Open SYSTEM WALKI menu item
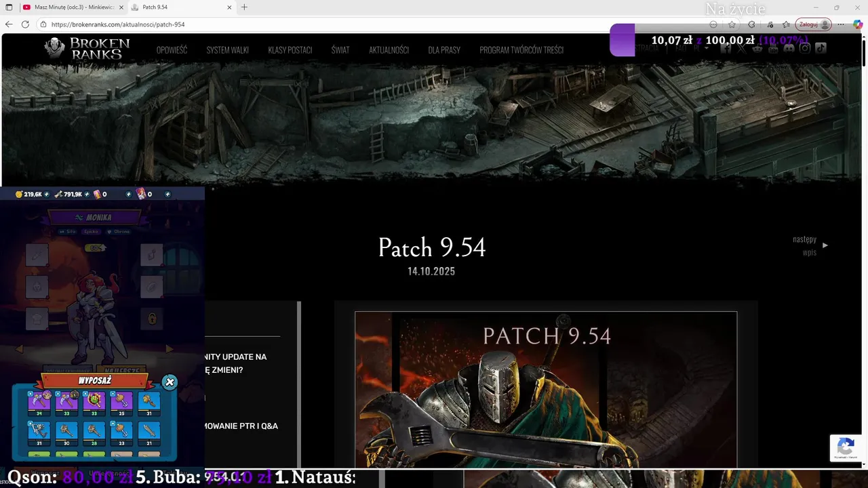Screen dimensions: 868x488 point(228,50)
